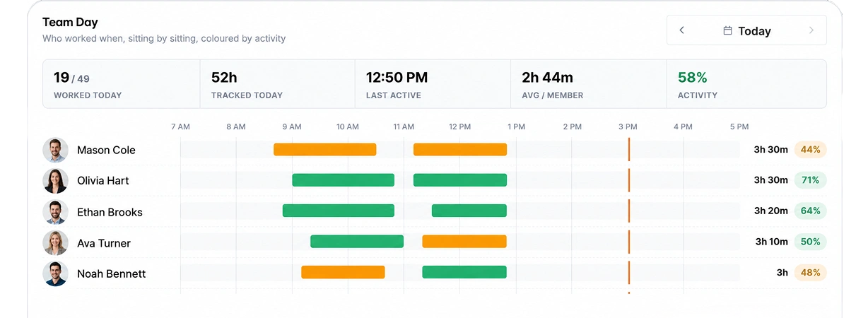Open Noah Bennett's avatar
Screen dimensions: 868x318
click(x=55, y=273)
